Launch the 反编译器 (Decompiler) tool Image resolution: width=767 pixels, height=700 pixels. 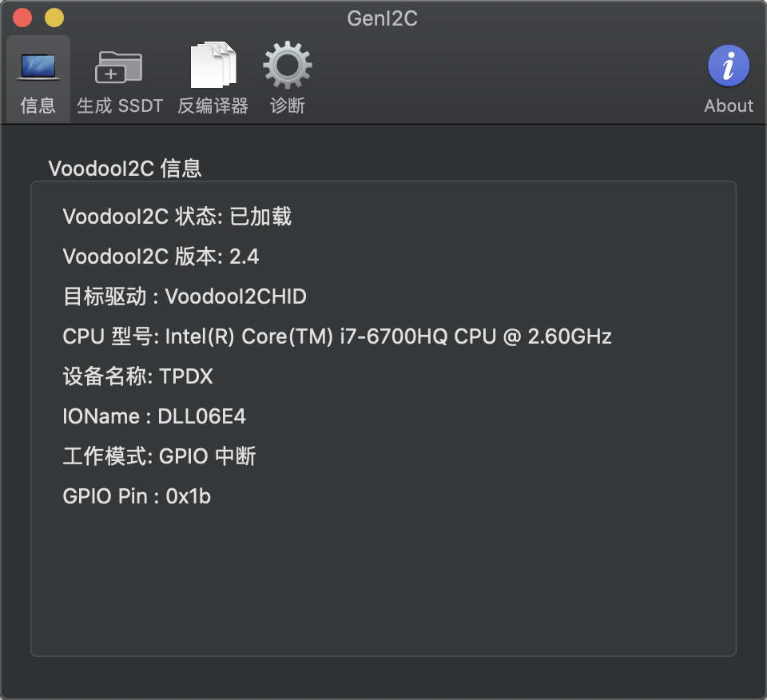[213, 78]
